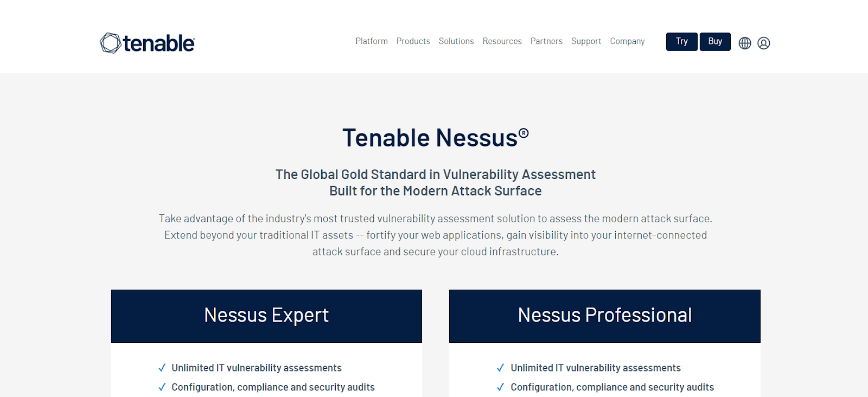Click the Buy button

tap(715, 42)
